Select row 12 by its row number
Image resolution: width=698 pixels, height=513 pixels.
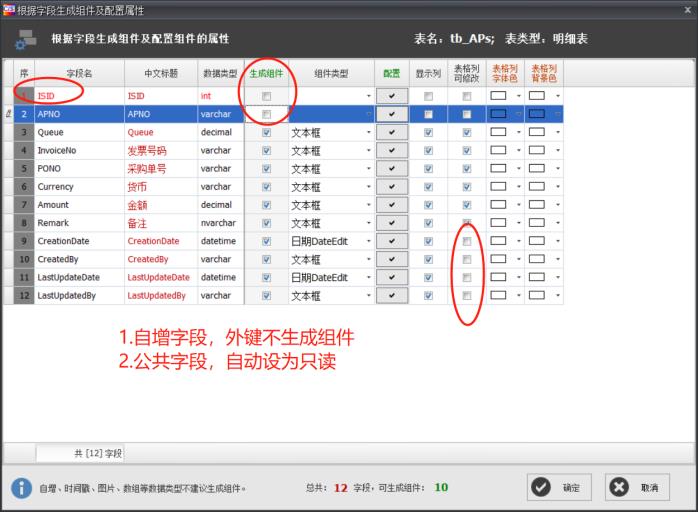coord(24,295)
